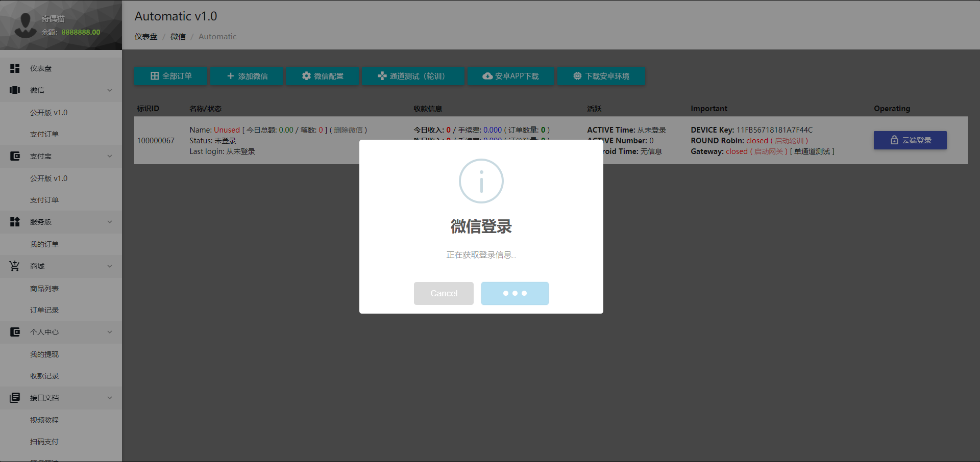Click the 服务版 widgets icon in sidebar
Screen dimensions: 980x462
tap(15, 222)
